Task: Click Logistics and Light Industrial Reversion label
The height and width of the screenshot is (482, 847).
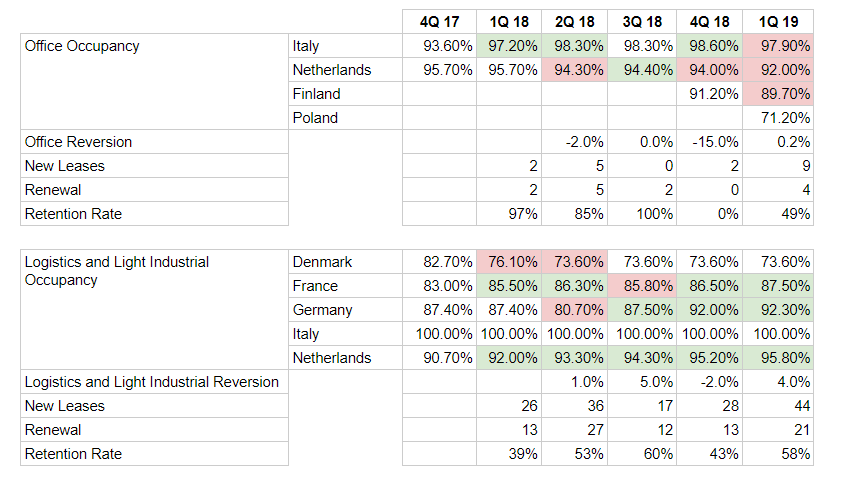Action: point(154,381)
